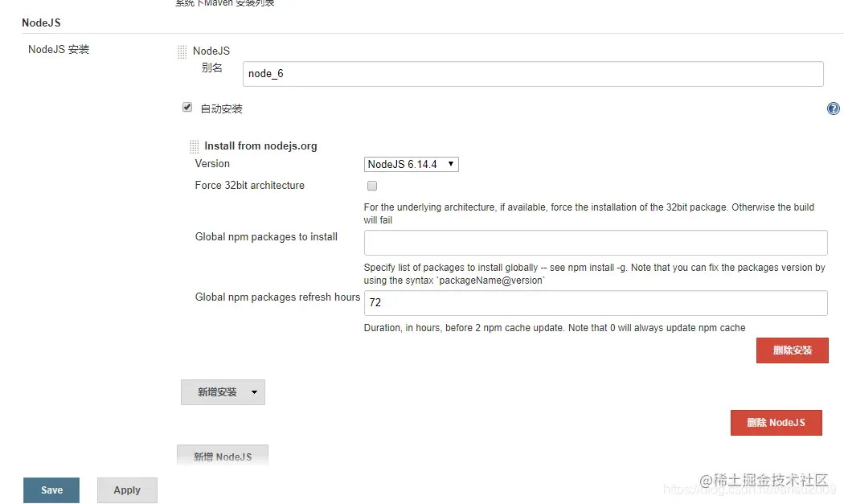844x504 pixels.
Task: Save the configuration with the Save button
Action: tap(51, 490)
